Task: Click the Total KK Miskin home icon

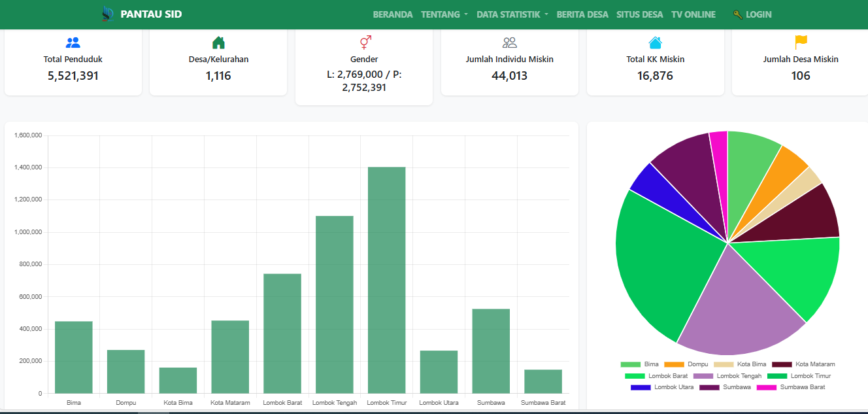Action: 655,43
